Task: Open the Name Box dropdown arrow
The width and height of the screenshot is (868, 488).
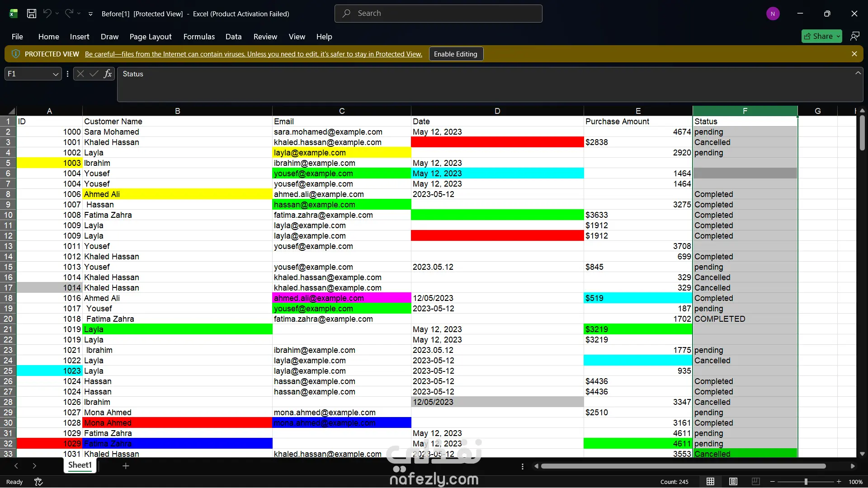Action: pyautogui.click(x=56, y=74)
